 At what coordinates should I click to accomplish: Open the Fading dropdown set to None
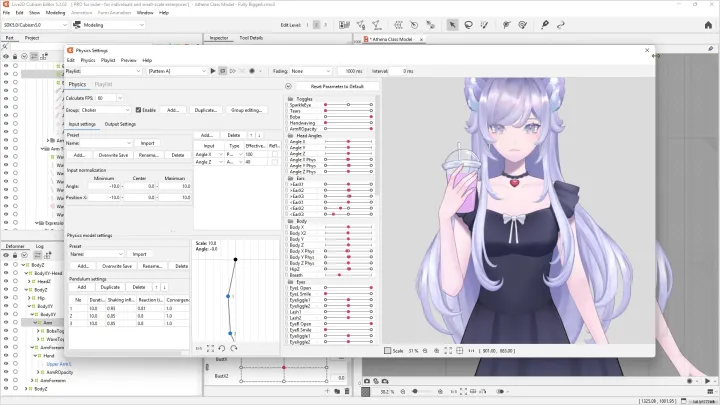click(x=310, y=71)
